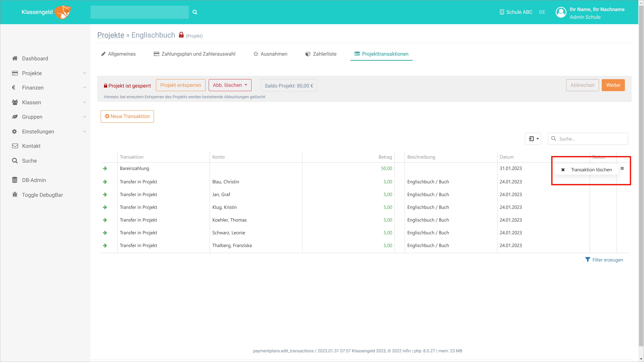Viewport: 644px width, 362px height.
Task: Click the Filter erzeugen link
Action: pyautogui.click(x=608, y=260)
